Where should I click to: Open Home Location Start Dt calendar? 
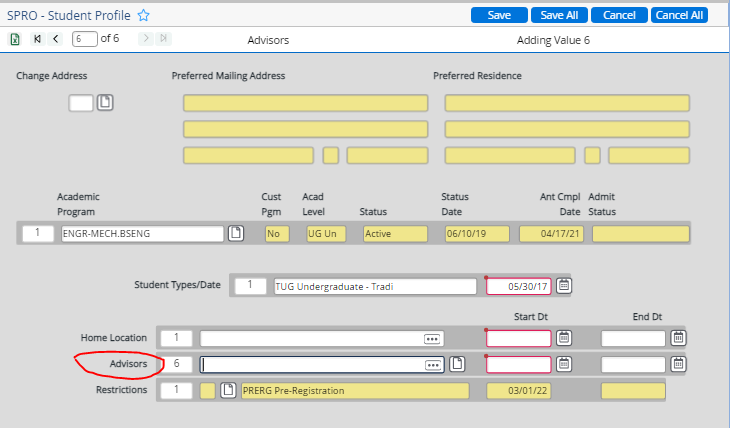coord(564,338)
